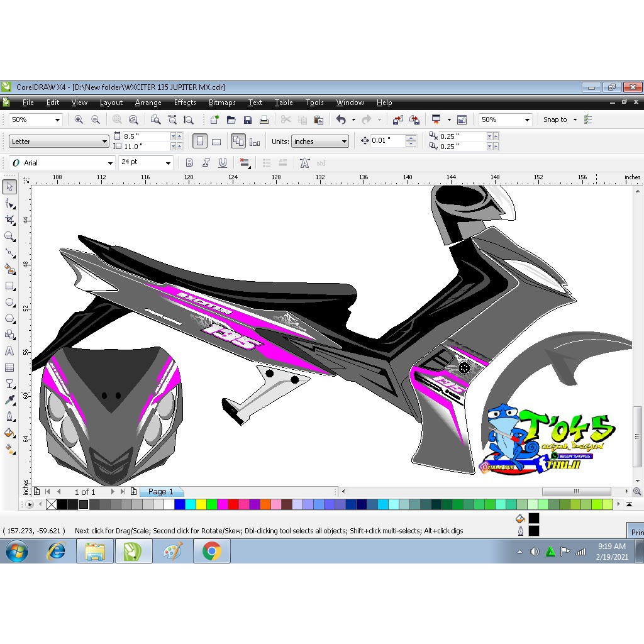
Task: Pick the magenta swatch in color palette
Action: click(x=223, y=504)
